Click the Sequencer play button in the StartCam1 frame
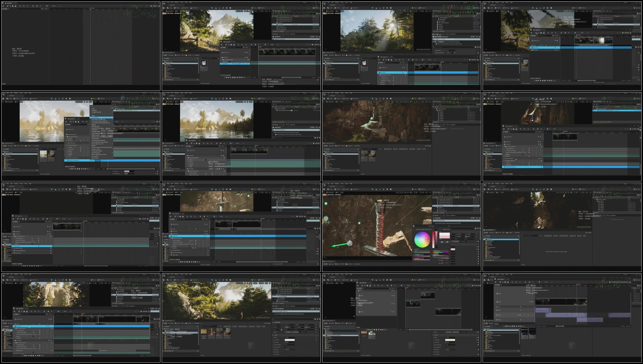 pyautogui.click(x=235, y=77)
